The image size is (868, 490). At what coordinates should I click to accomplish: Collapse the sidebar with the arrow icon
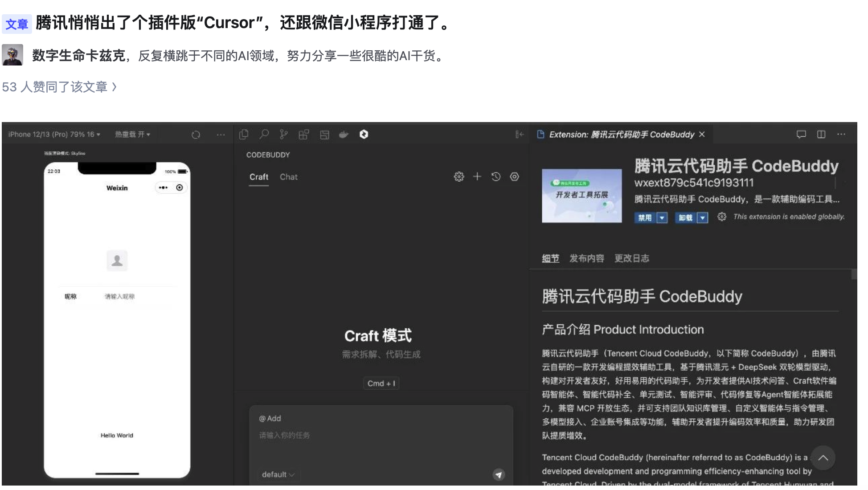point(519,135)
